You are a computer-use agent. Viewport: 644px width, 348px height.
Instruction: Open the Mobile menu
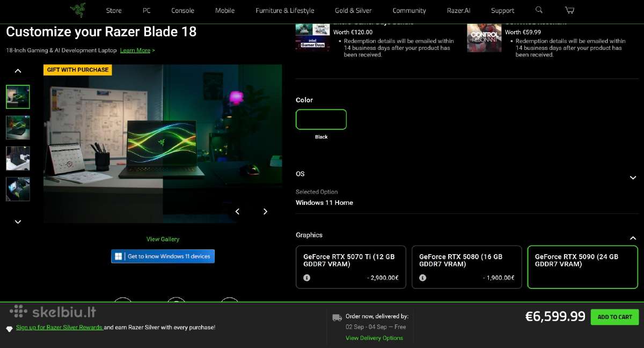(x=225, y=11)
